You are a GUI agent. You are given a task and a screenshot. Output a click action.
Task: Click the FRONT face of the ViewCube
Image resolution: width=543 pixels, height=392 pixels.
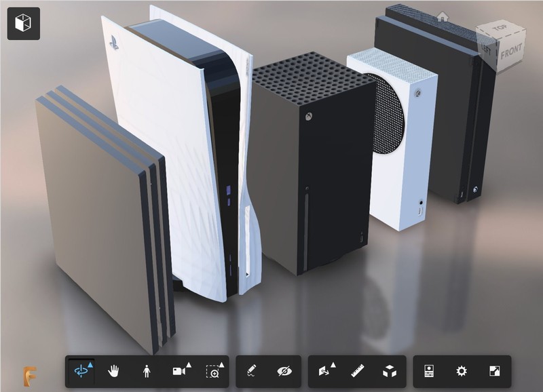[511, 51]
